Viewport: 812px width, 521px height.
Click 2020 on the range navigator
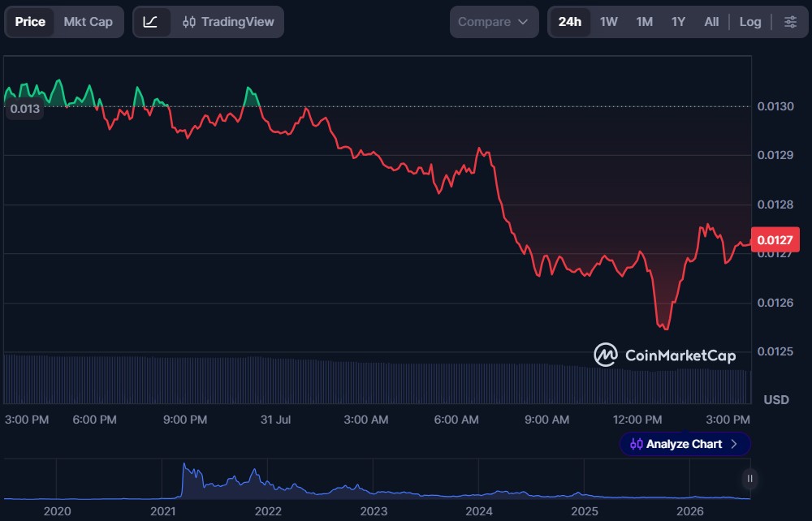(x=57, y=511)
